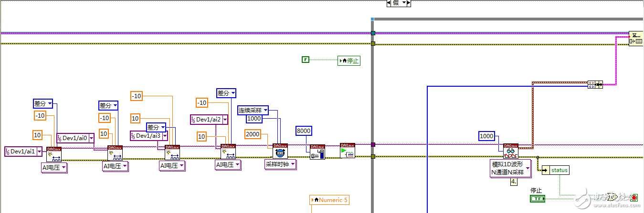Viewport: 644px width, 213px height.
Task: Select the array function node at top right corner
Action: tap(636, 38)
